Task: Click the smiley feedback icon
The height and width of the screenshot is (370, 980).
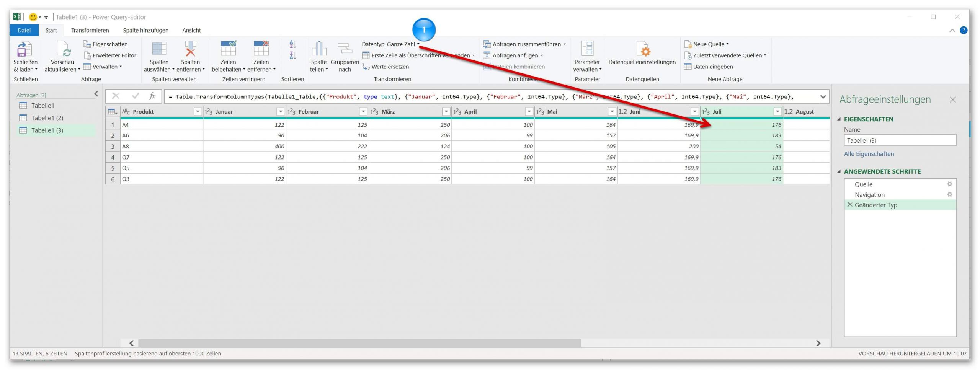Action: [x=33, y=17]
